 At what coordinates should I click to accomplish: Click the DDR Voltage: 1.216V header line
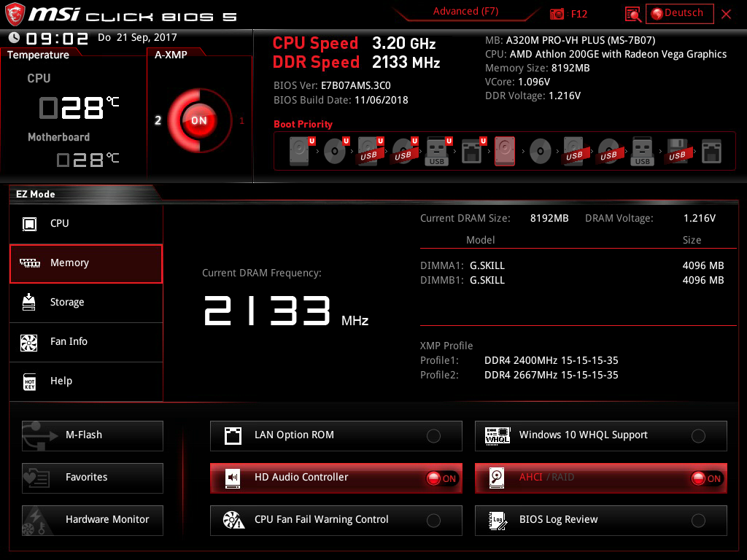pos(533,96)
